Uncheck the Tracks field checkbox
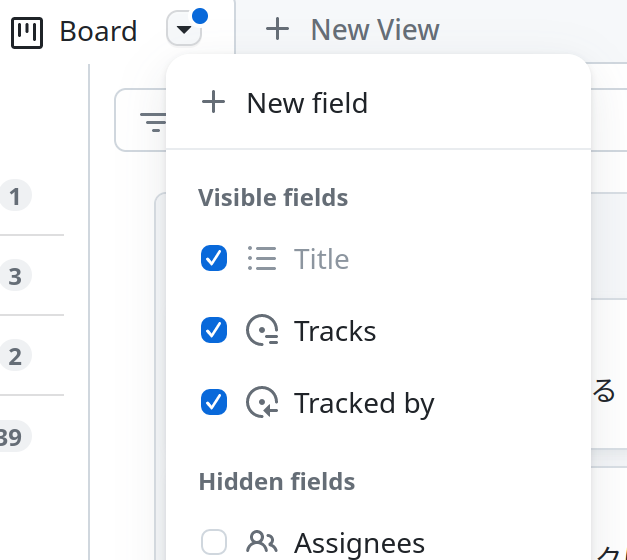The width and height of the screenshot is (627, 560). tap(214, 330)
